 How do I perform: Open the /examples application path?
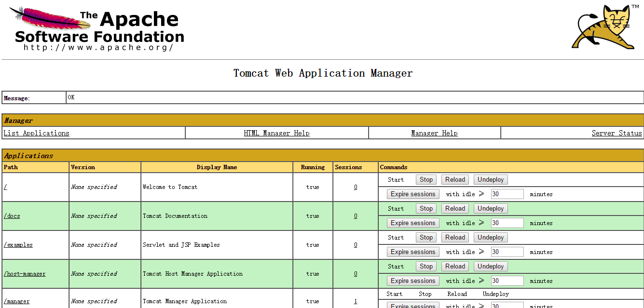18,245
